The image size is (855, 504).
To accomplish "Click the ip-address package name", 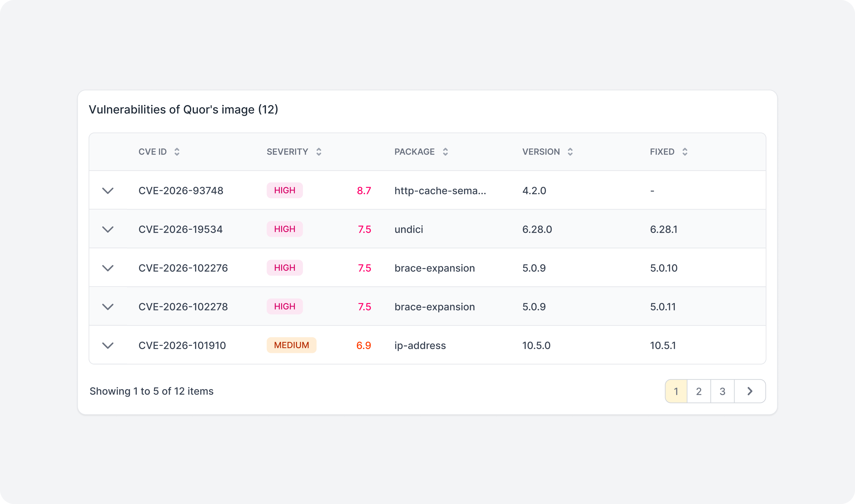I will pos(420,346).
